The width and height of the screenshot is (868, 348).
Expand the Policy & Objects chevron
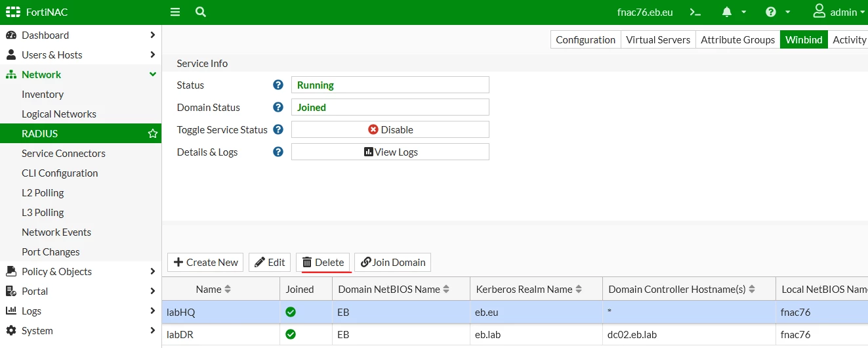(x=152, y=271)
